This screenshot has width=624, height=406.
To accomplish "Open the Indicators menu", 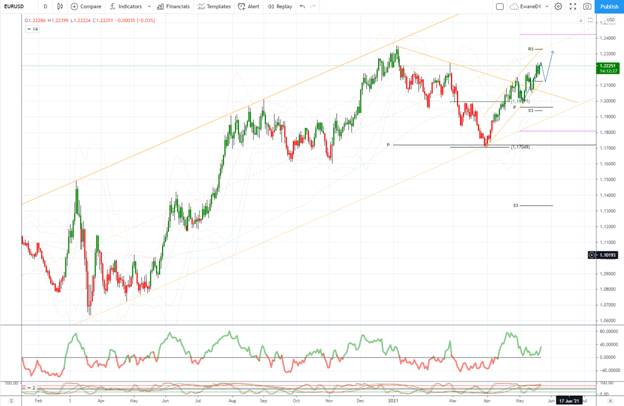I will click(x=126, y=6).
